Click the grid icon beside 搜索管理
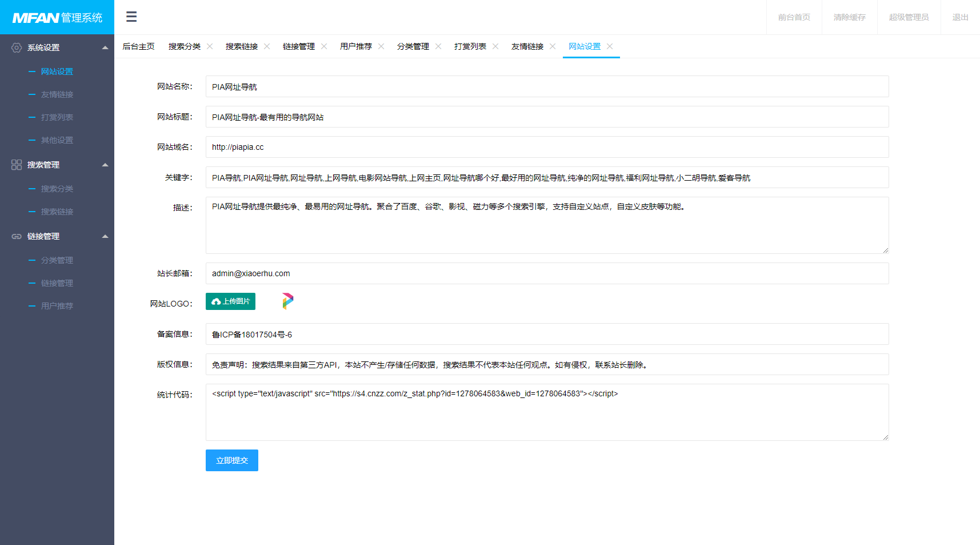The width and height of the screenshot is (980, 545). click(x=16, y=165)
